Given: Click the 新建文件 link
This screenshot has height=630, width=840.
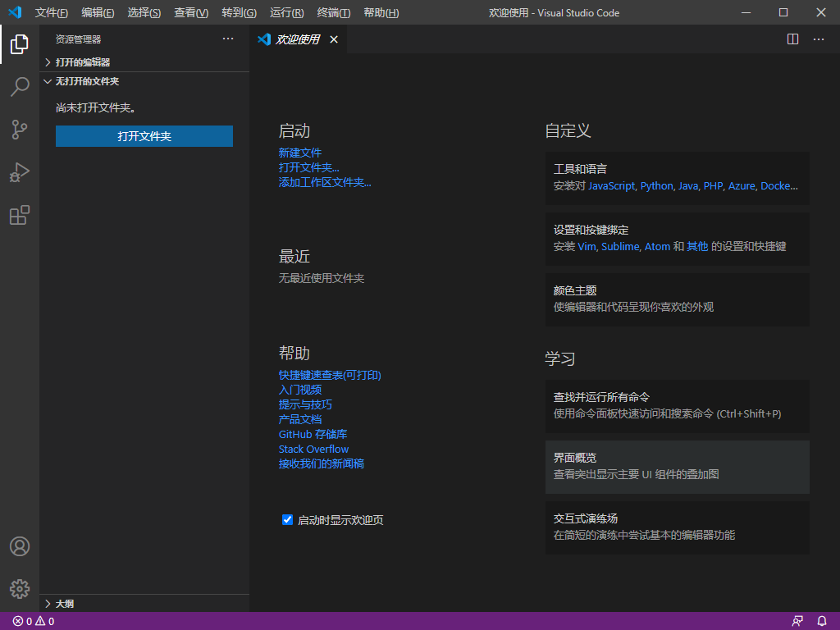Looking at the screenshot, I should pyautogui.click(x=300, y=153).
